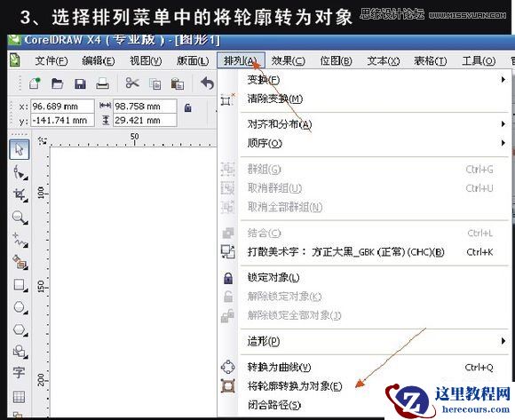
Task: Click the Paste clipboard icon
Action: [x=178, y=83]
